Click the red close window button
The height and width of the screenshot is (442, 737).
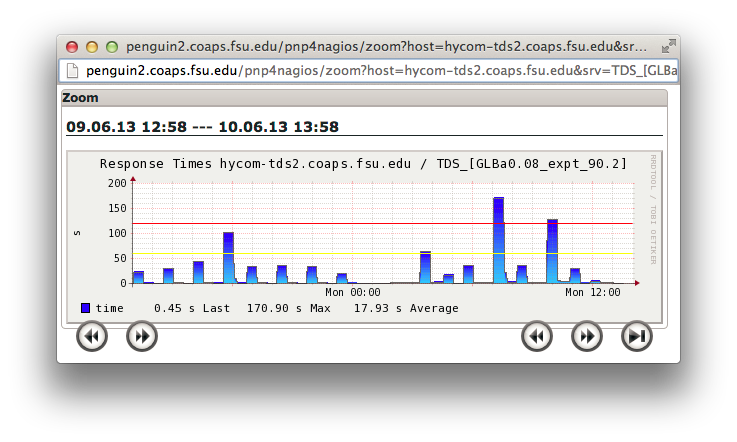pos(72,47)
